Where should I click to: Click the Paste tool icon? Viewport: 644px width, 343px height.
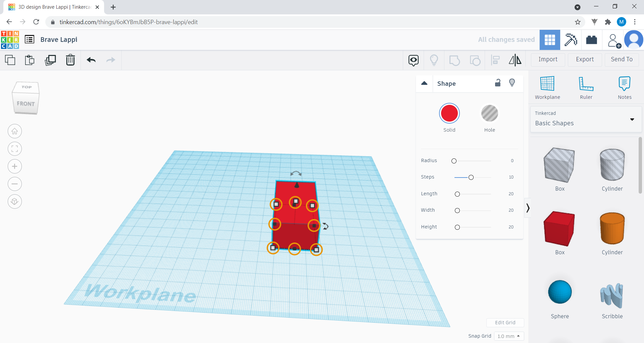30,60
